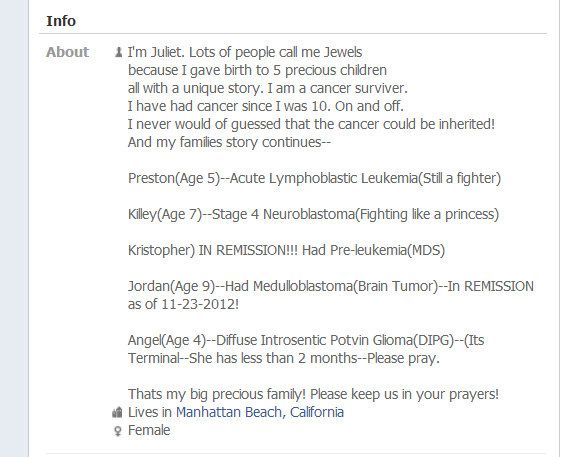
Task: Click the About label
Action: point(67,52)
